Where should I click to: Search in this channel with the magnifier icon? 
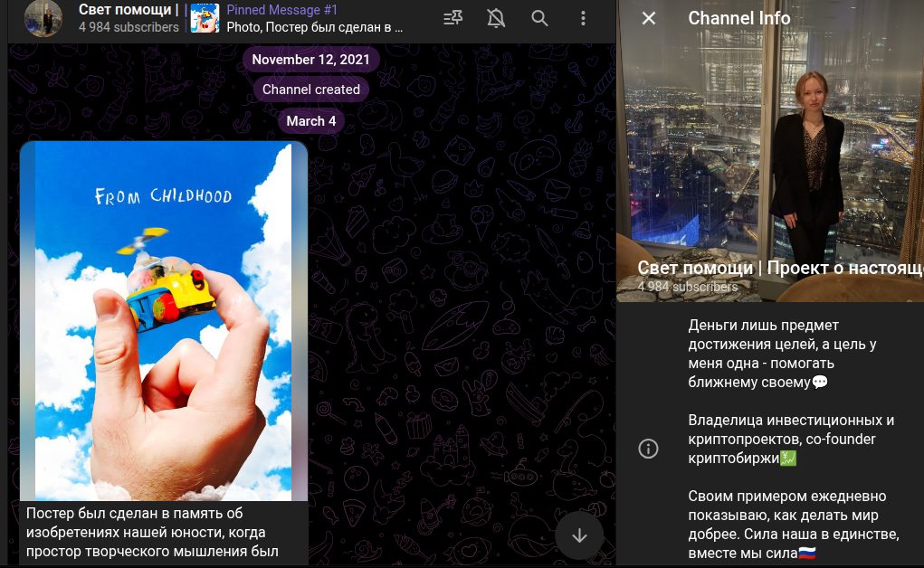pos(539,18)
